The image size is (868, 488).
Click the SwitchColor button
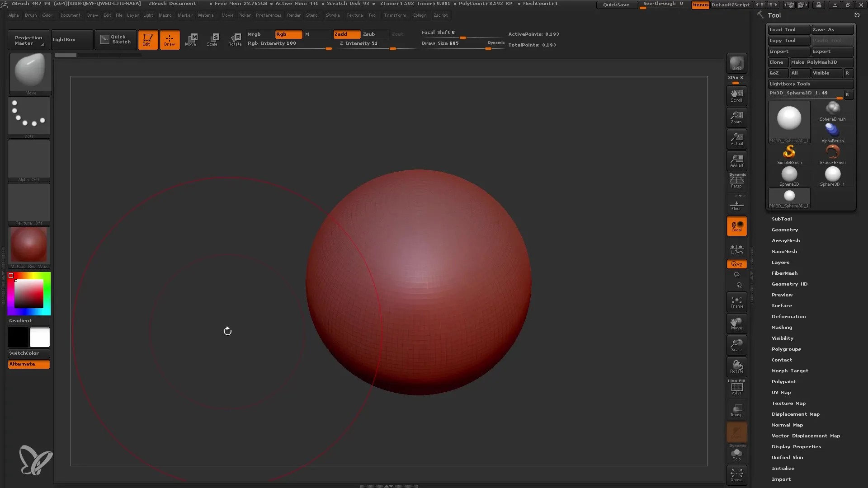[29, 353]
